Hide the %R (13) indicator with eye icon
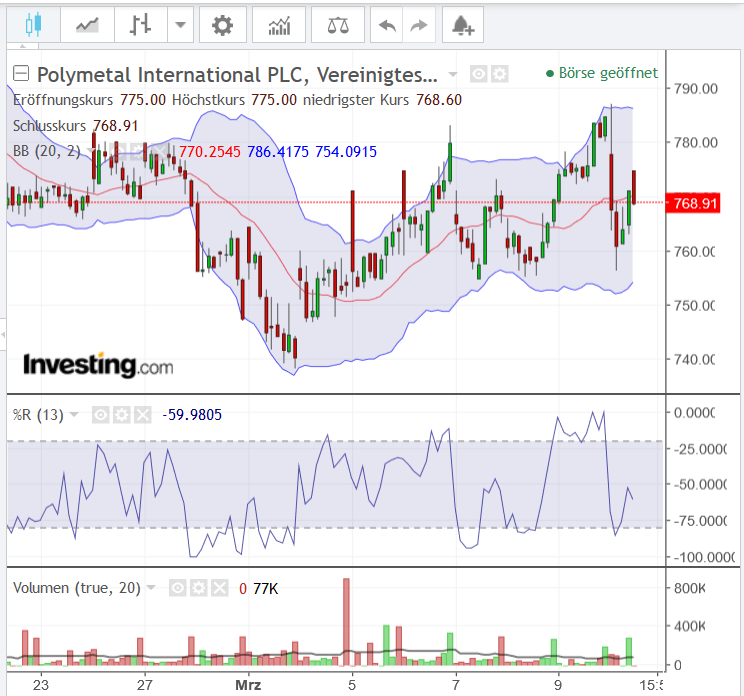This screenshot has width=744, height=696. coord(101,415)
